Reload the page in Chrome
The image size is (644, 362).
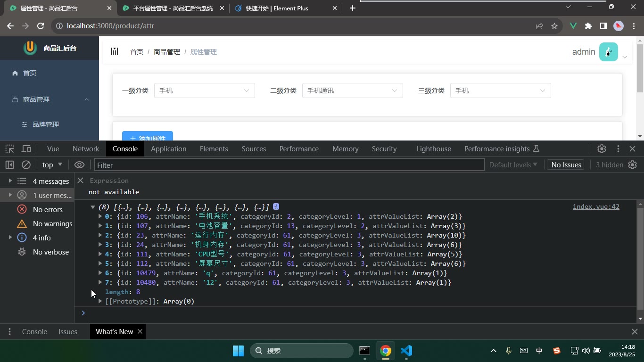pos(41,26)
